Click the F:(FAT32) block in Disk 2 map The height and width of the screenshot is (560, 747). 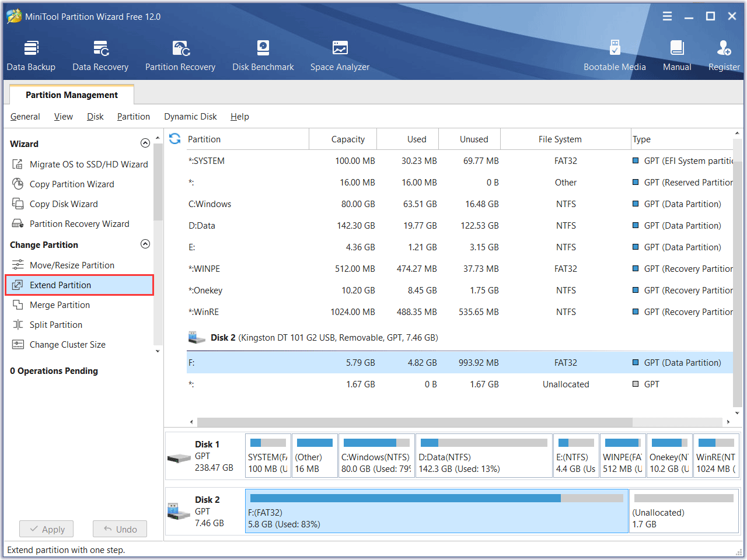(x=437, y=511)
